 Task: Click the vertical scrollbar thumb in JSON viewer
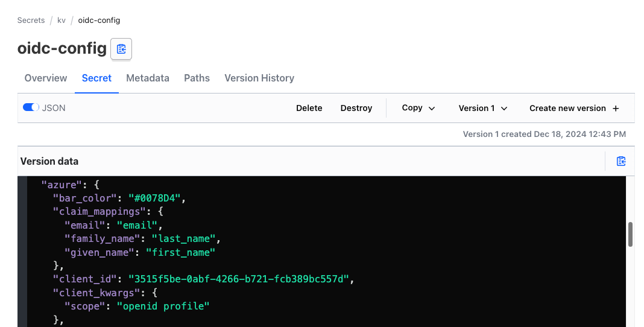coord(631,234)
